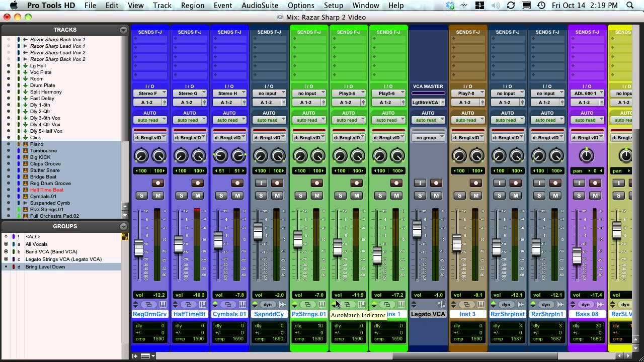Open output window icon on Cymbals.01 strip
Image resolution: width=644 pixels, height=362 pixels.
pyautogui.click(x=228, y=305)
